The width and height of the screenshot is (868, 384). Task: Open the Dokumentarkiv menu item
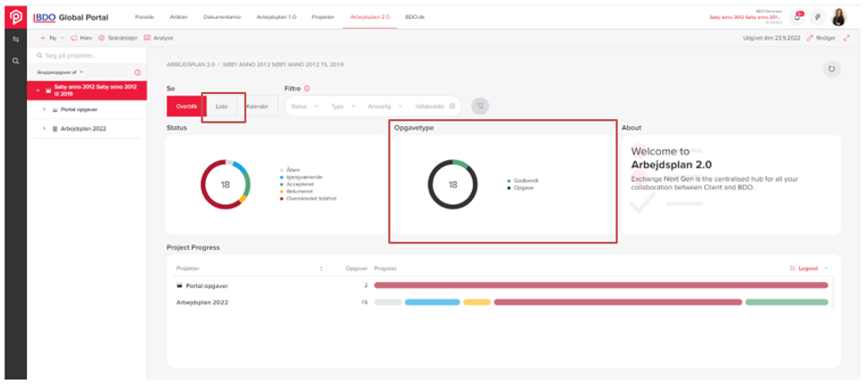click(x=222, y=17)
